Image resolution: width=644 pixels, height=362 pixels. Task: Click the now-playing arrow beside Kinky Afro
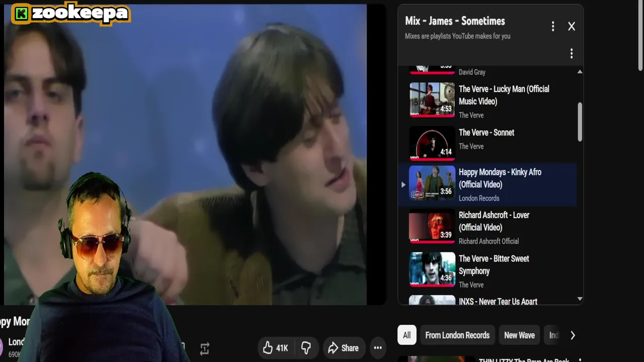pos(403,185)
